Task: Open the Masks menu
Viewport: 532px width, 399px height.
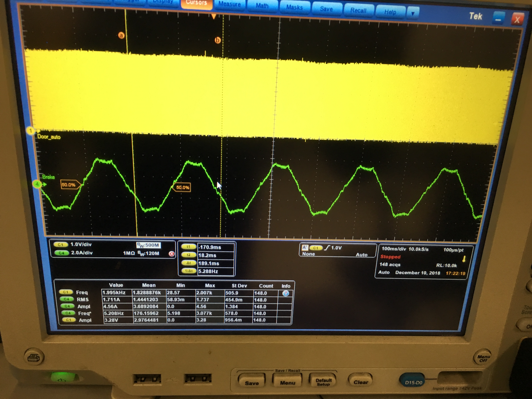Action: point(294,7)
